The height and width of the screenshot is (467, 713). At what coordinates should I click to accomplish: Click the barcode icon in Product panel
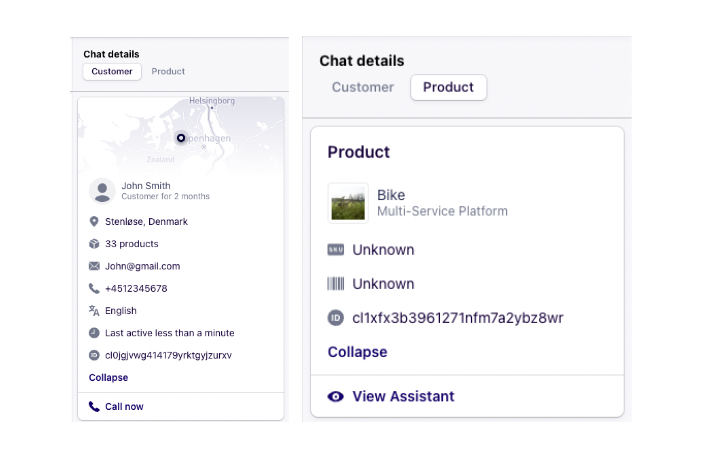336,284
